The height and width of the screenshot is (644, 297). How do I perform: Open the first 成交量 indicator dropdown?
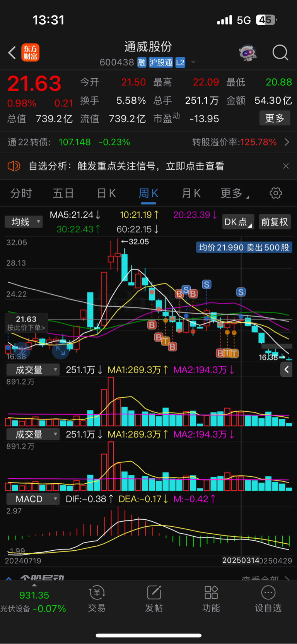click(33, 370)
